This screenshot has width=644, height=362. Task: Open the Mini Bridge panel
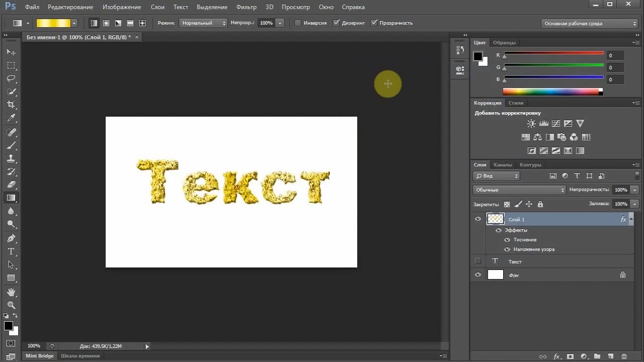click(40, 356)
